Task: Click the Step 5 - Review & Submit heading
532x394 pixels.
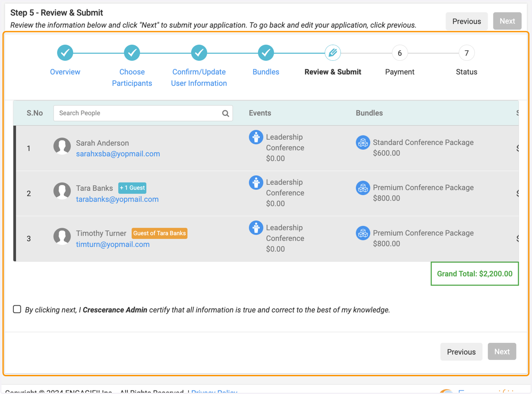Action: point(57,13)
